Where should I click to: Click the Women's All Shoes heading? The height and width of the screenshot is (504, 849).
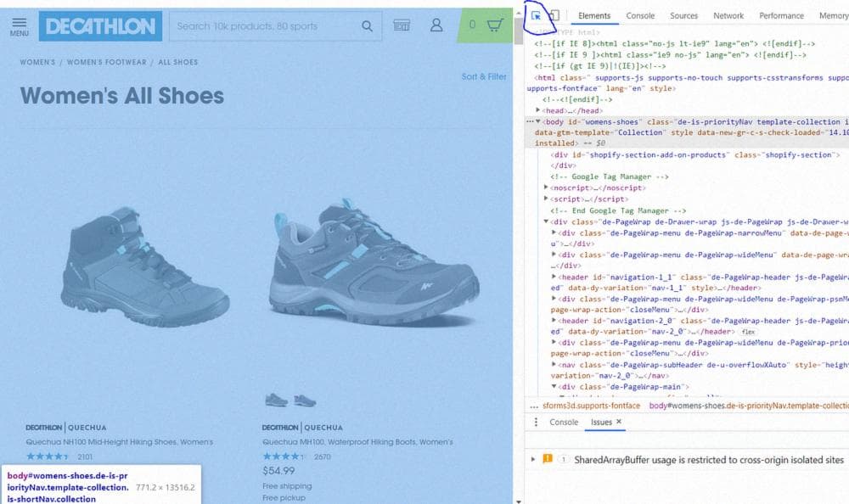121,96
